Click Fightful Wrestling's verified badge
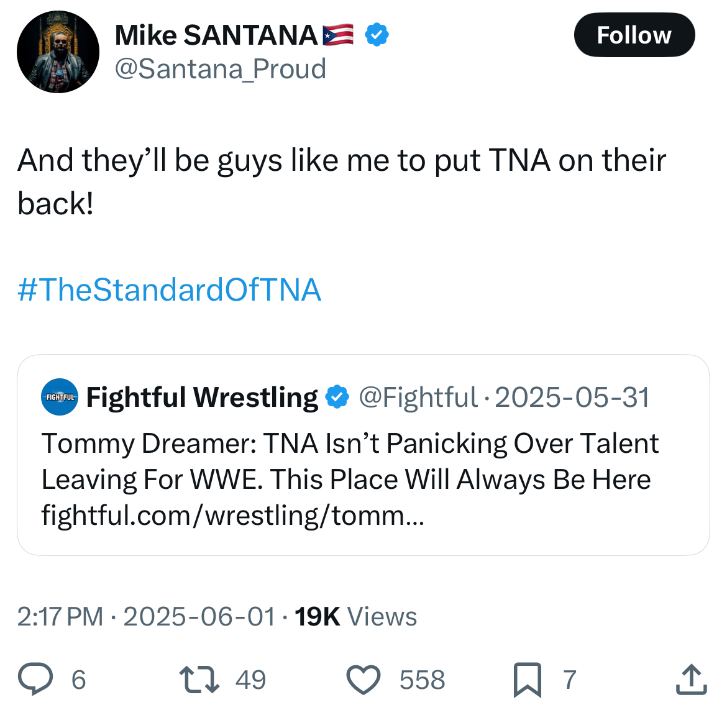The image size is (727, 728). click(337, 397)
